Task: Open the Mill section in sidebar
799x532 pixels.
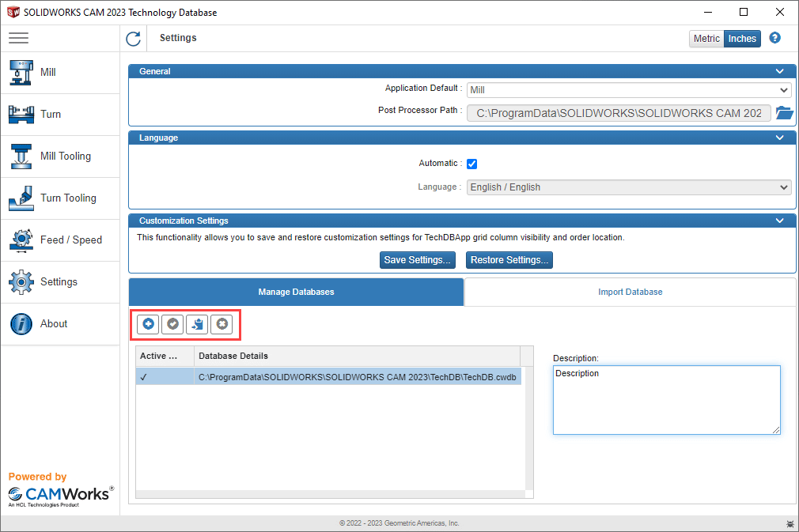Action: click(x=60, y=72)
